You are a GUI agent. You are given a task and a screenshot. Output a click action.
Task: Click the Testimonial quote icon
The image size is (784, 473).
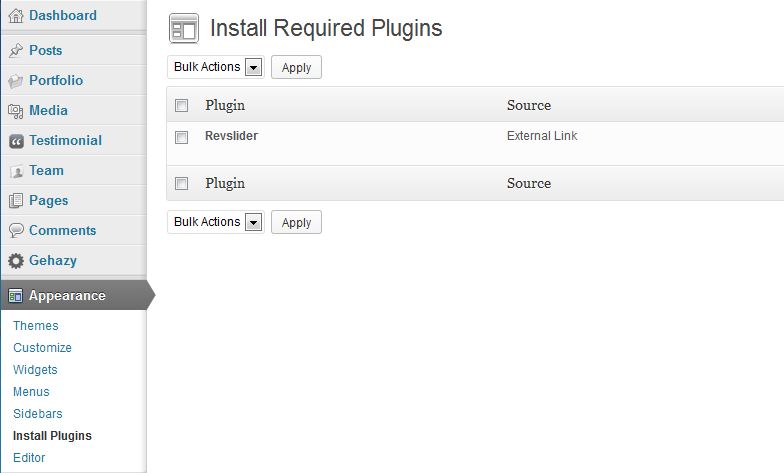(16, 141)
